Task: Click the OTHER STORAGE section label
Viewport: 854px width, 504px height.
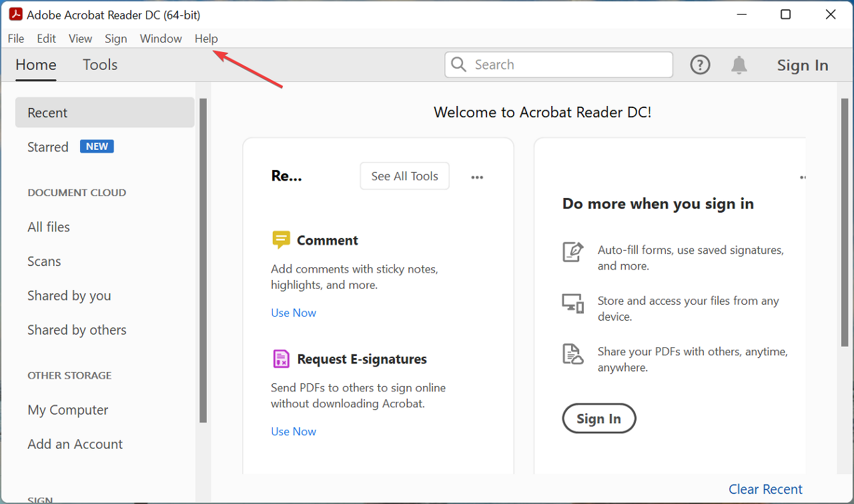Action: point(69,375)
